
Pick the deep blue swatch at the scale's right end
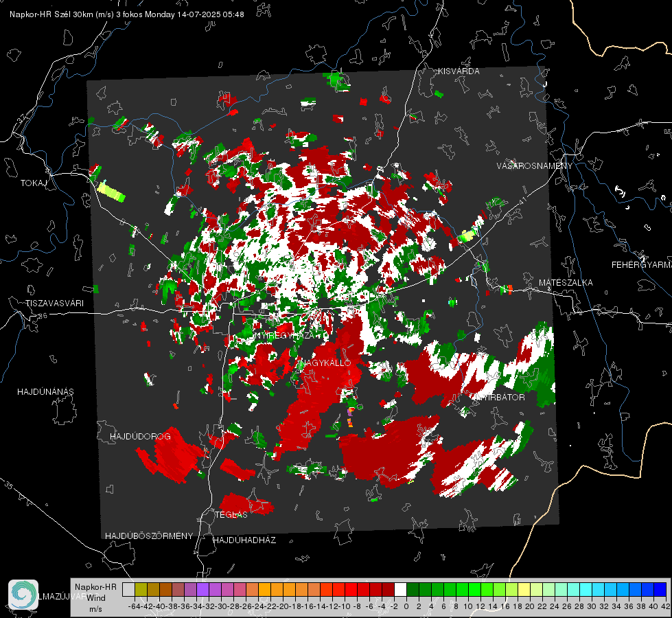point(660,589)
